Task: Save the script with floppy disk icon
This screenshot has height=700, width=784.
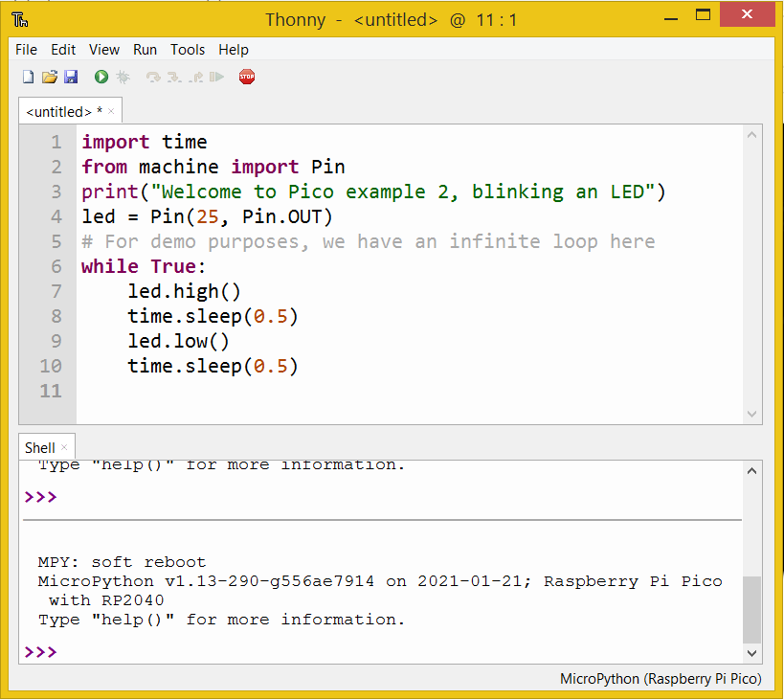Action: (x=71, y=77)
